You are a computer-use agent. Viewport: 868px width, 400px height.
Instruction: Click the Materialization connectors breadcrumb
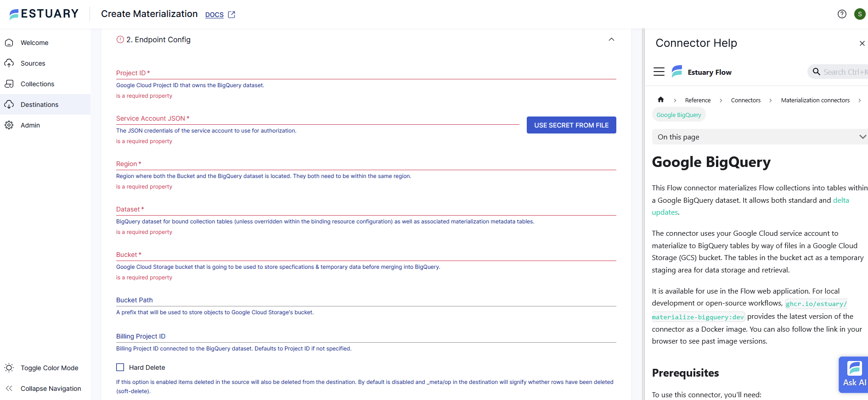(x=815, y=100)
